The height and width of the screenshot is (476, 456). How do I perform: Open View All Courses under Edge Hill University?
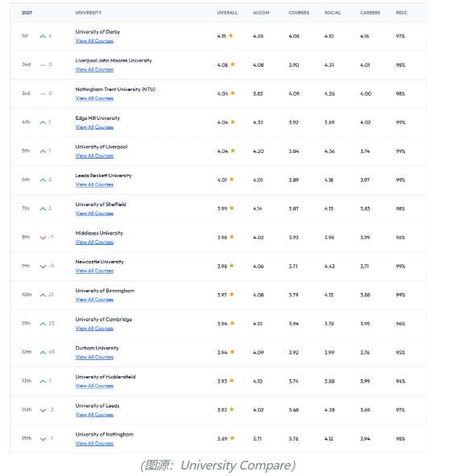[94, 127]
